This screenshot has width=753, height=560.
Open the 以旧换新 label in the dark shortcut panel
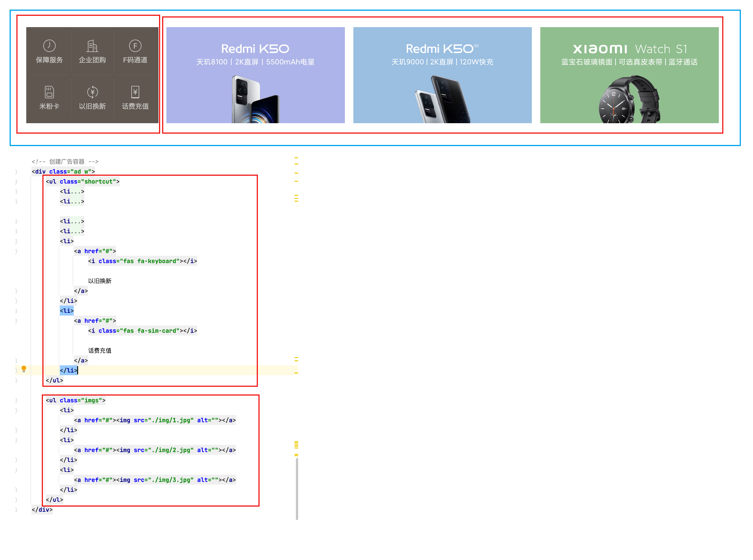click(93, 107)
